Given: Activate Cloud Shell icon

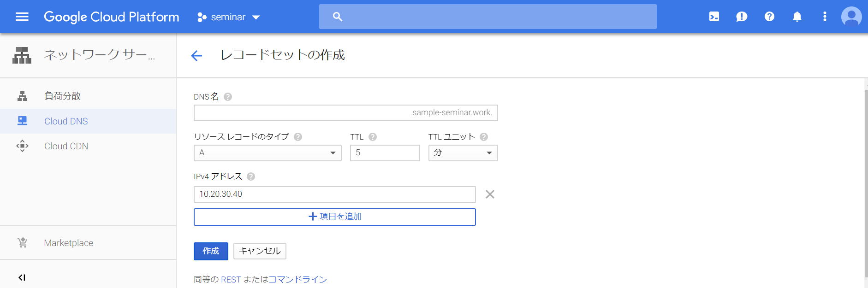Looking at the screenshot, I should click(714, 17).
